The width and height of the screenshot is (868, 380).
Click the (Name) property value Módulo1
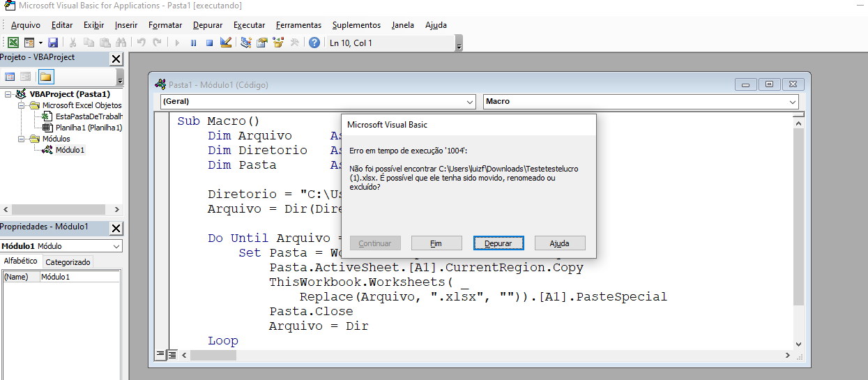pyautogui.click(x=79, y=277)
